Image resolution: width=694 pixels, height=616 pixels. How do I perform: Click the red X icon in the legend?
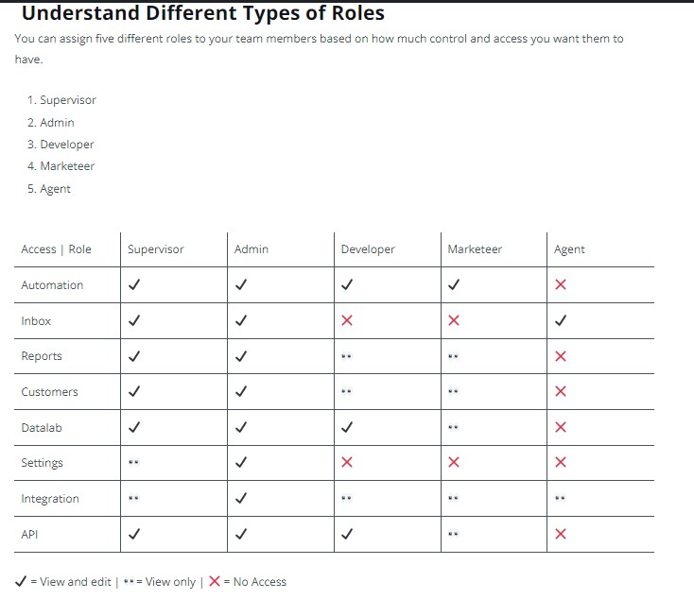click(x=215, y=582)
